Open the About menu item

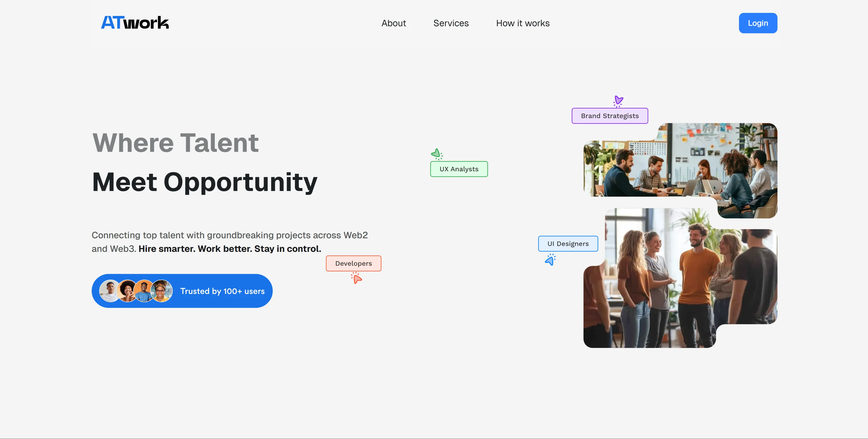(394, 23)
